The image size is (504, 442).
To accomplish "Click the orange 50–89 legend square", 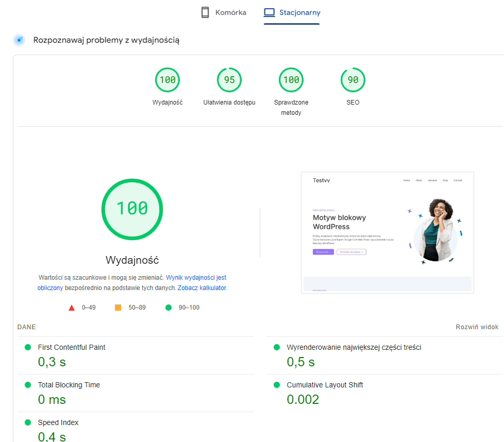I will pos(117,307).
